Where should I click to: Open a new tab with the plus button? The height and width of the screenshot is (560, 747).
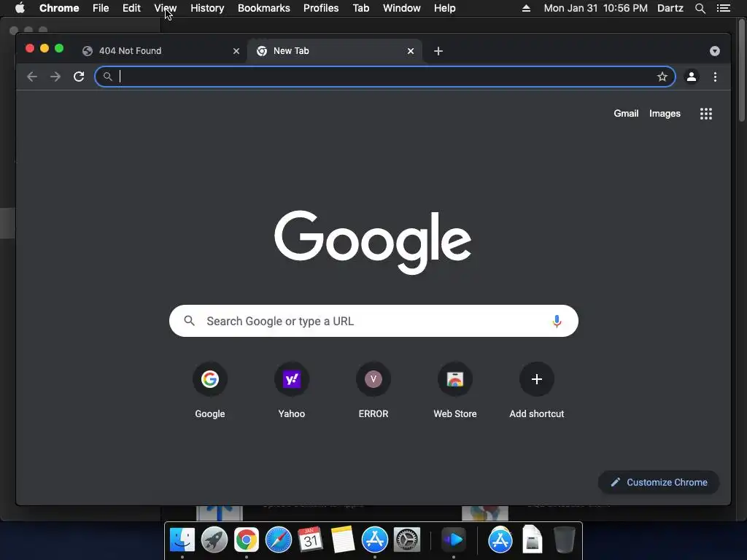438,51
